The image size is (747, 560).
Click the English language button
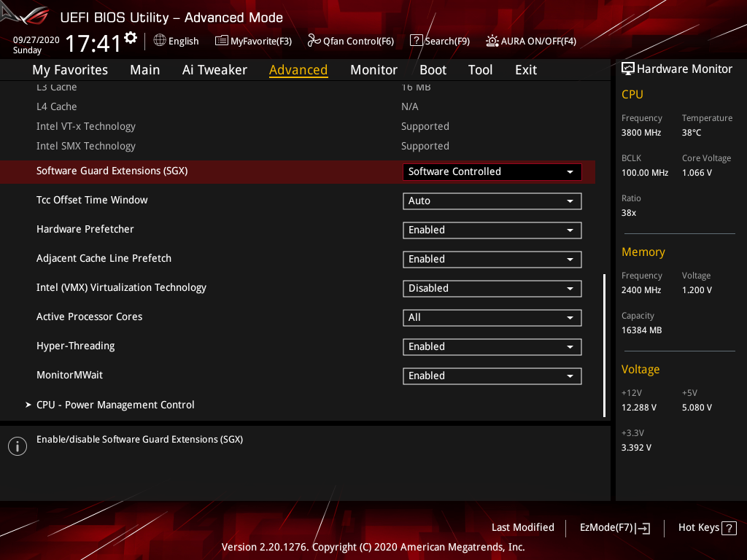[177, 41]
